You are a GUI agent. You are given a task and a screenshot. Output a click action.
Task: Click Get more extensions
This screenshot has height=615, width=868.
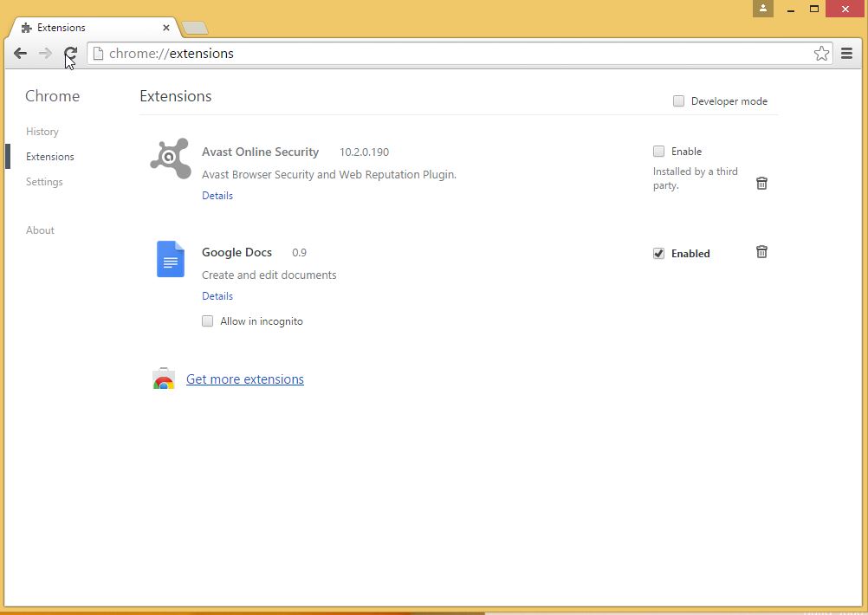[x=245, y=379]
